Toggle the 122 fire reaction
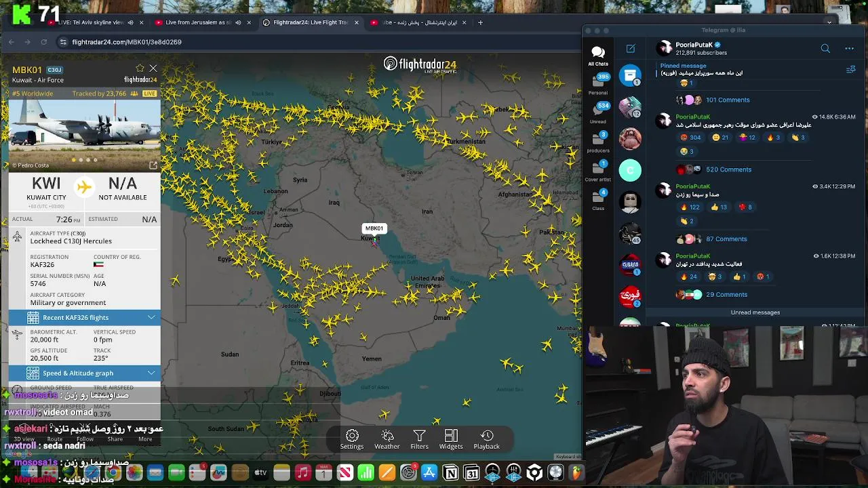This screenshot has width=868, height=488. pyautogui.click(x=690, y=207)
